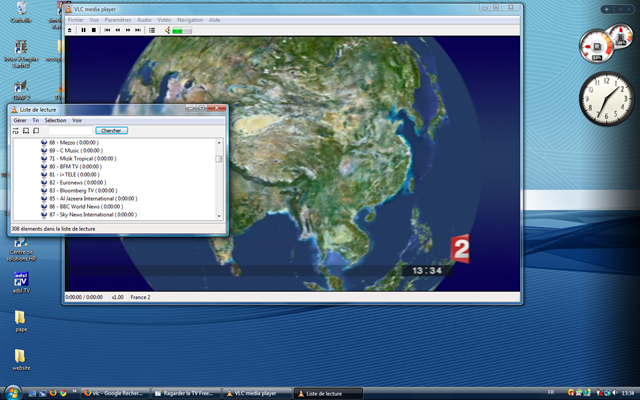Open the Vidéo menu in VLC
This screenshot has width=640, height=400.
pyautogui.click(x=164, y=20)
